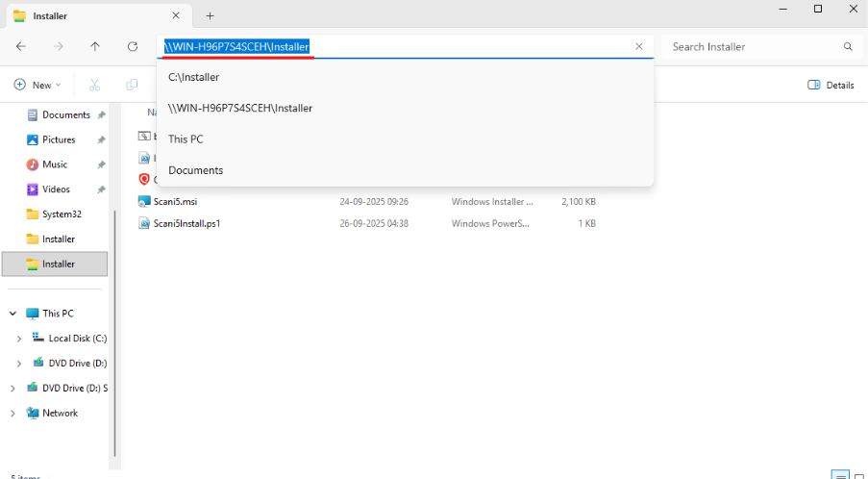Screen dimensions: 868x479
Task: Expand the Network tree node
Action: (x=12, y=414)
